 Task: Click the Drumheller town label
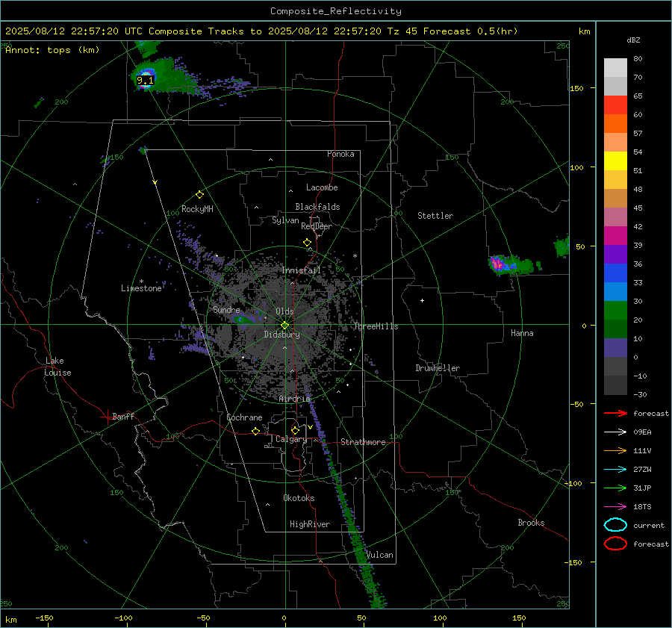point(438,368)
